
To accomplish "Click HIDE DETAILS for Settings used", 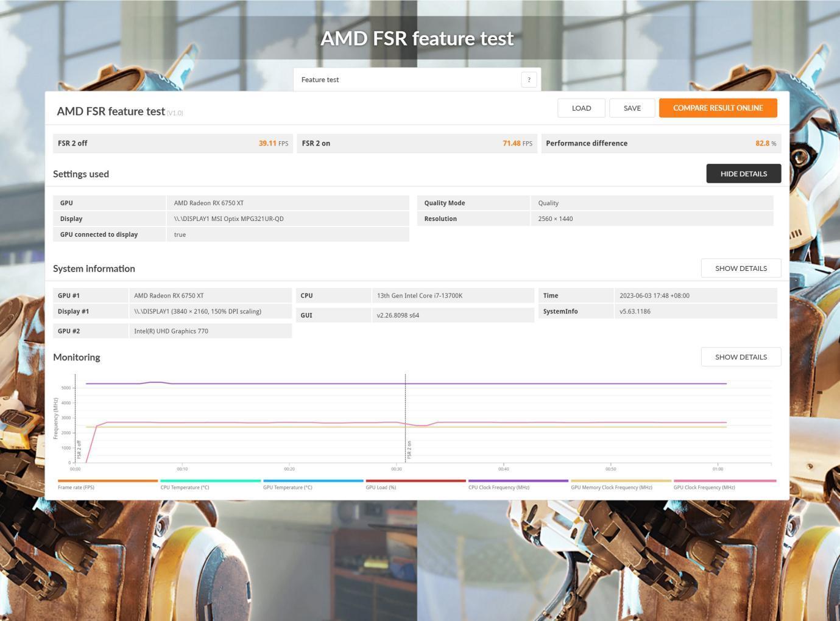I will click(x=743, y=174).
